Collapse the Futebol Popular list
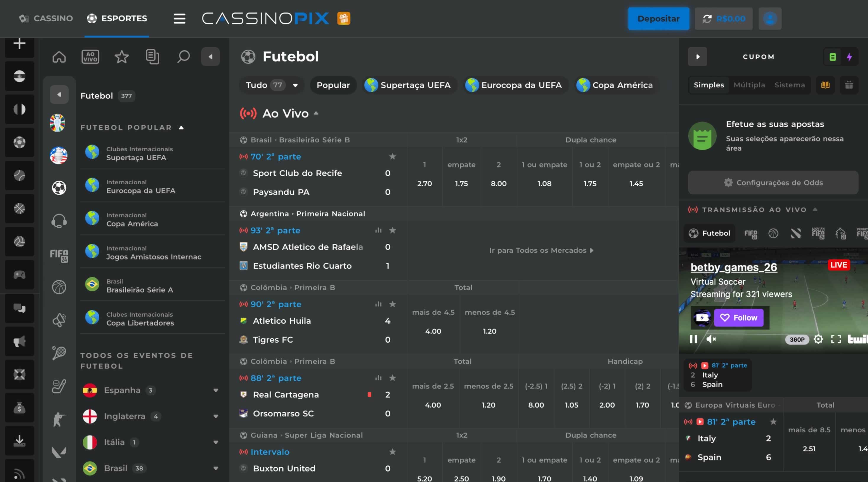Image resolution: width=868 pixels, height=482 pixels. coord(181,128)
